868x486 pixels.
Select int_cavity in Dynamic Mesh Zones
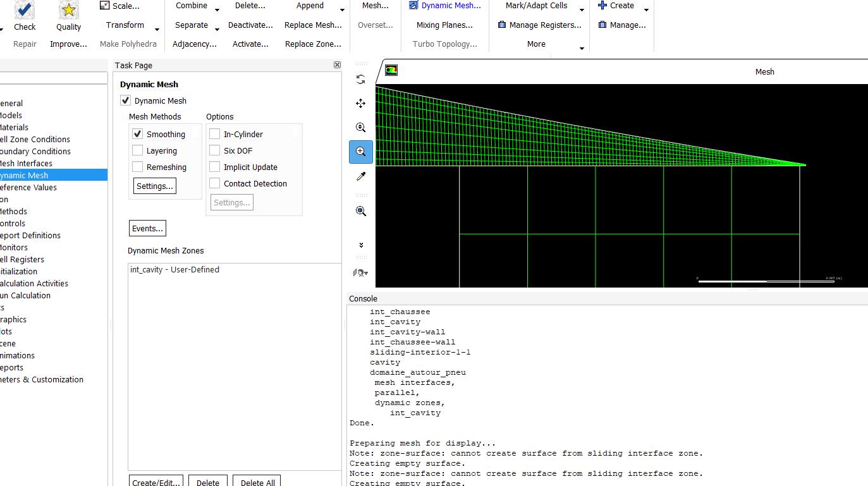174,269
